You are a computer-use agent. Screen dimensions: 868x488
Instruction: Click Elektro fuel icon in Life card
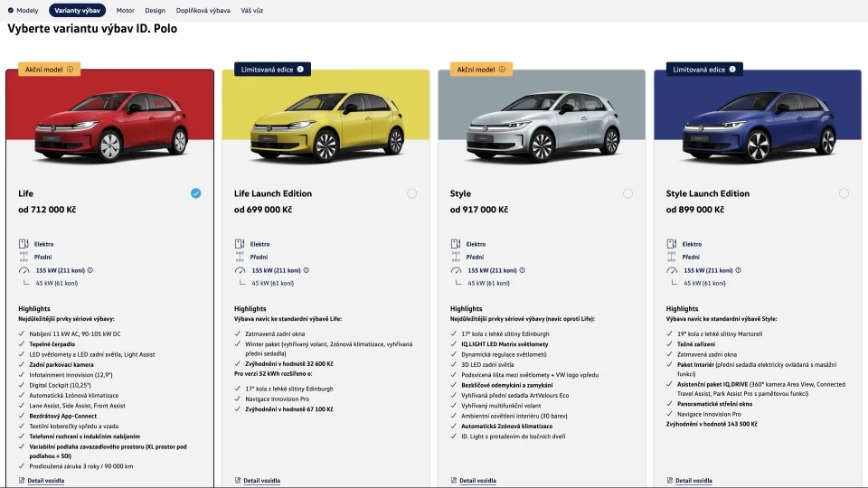[24, 244]
